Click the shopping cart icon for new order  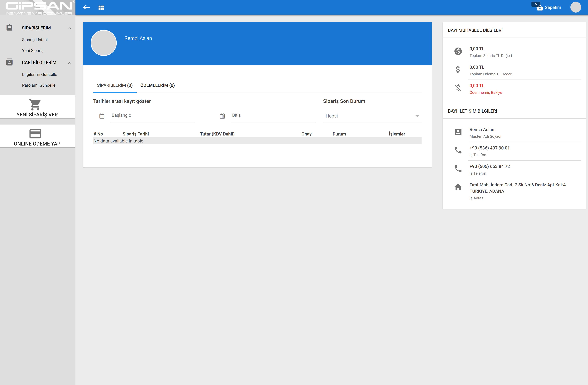click(x=35, y=104)
